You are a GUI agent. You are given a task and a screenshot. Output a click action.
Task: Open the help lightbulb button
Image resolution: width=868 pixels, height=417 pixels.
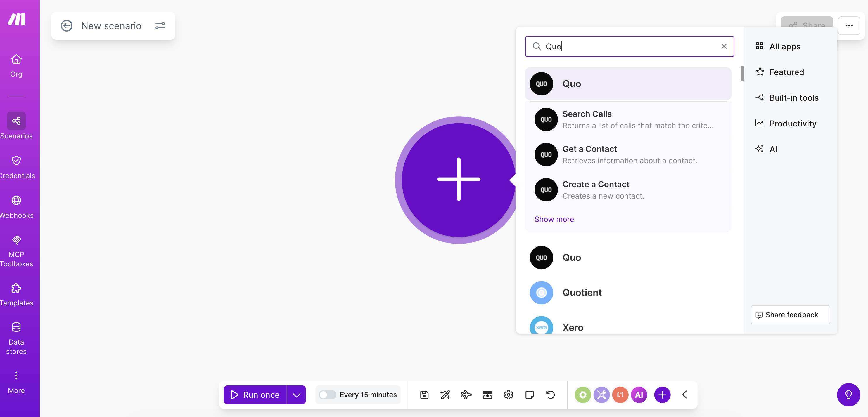coord(848,395)
